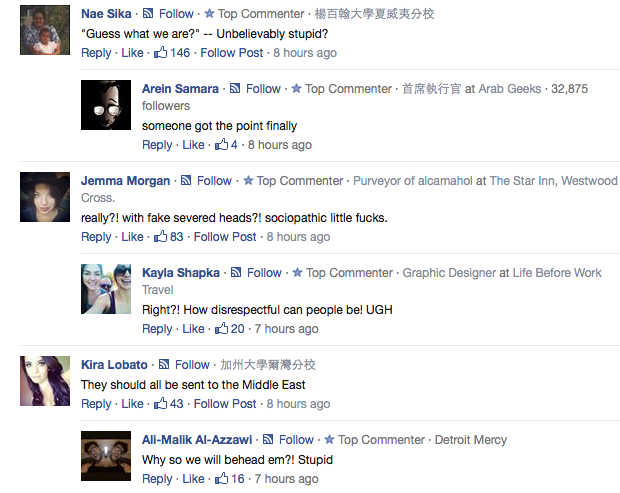Like Kira Lobato's comment
Viewport: 620px width, 493px height.
click(x=132, y=404)
